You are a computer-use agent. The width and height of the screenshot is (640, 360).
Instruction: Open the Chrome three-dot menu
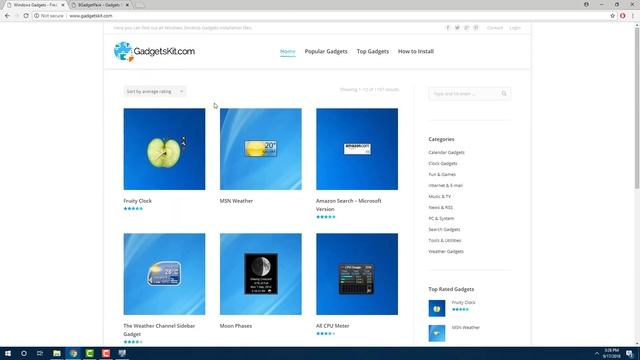point(633,16)
